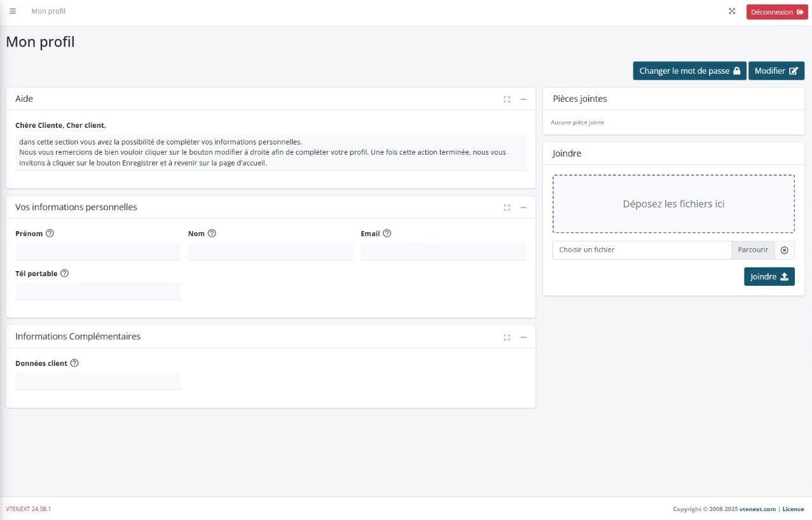Viewport: 812px width, 520px height.
Task: Click the Déconnexion button
Action: pos(776,12)
